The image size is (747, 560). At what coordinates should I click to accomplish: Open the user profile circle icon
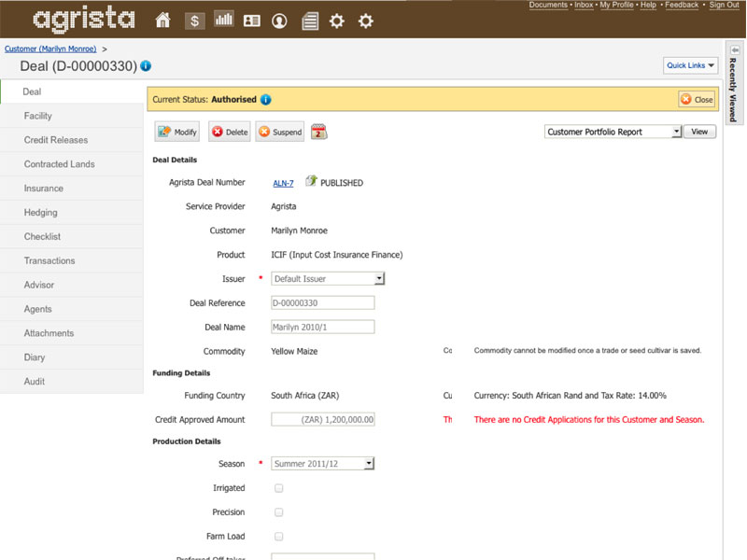point(279,21)
